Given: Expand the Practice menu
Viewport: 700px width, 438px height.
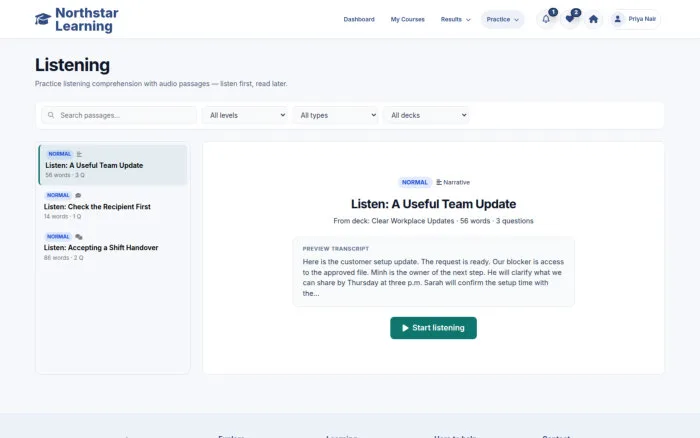Looking at the screenshot, I should (502, 19).
